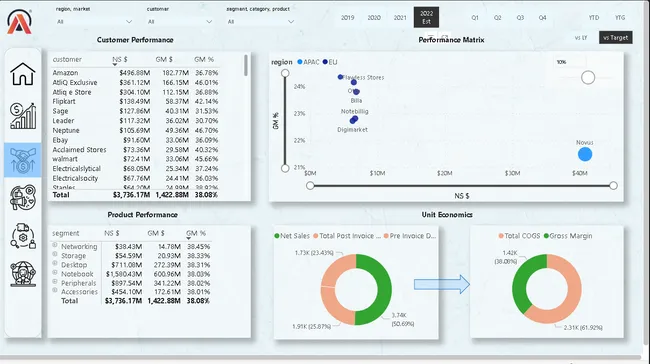The image size is (650, 364).
Task: Click the Amazon customer row
Action: 135,73
